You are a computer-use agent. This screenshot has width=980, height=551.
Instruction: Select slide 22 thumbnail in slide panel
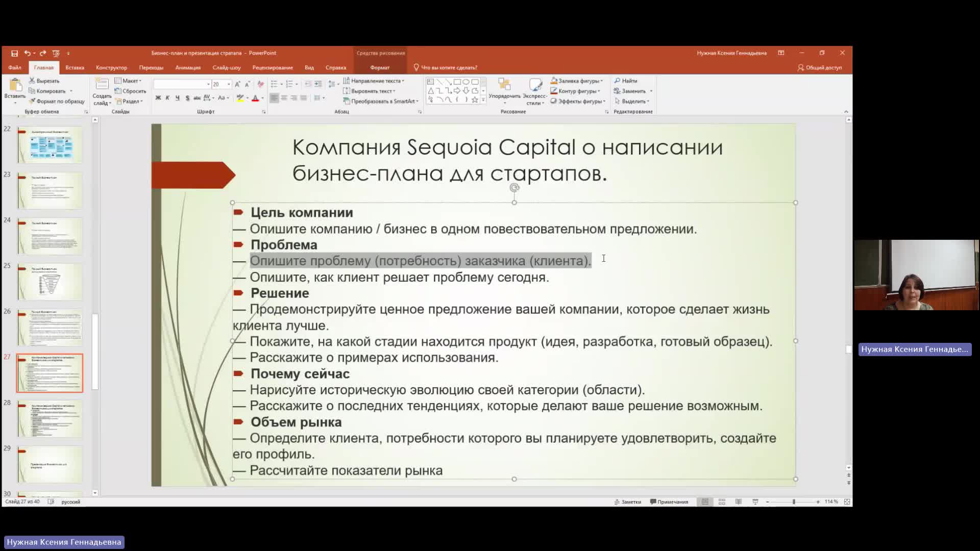pos(50,145)
